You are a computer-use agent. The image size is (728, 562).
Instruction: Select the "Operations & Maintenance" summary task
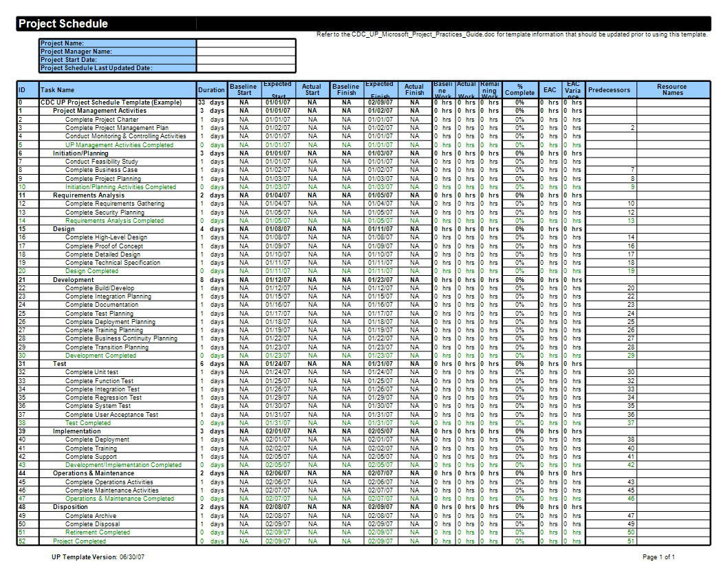point(94,473)
